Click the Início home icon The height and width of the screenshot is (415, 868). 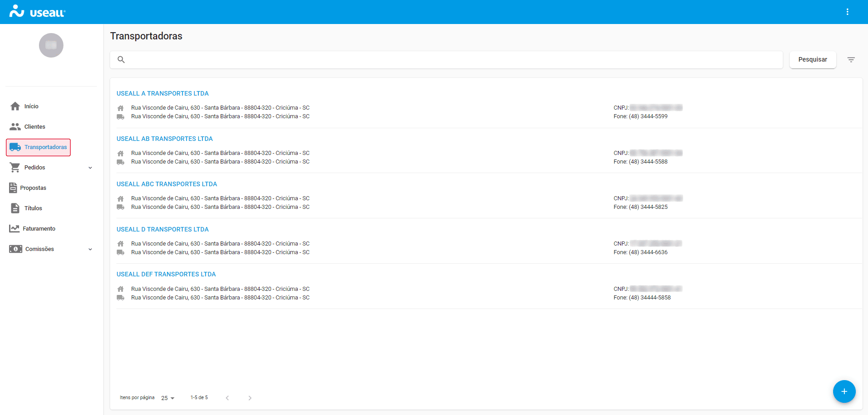click(15, 106)
